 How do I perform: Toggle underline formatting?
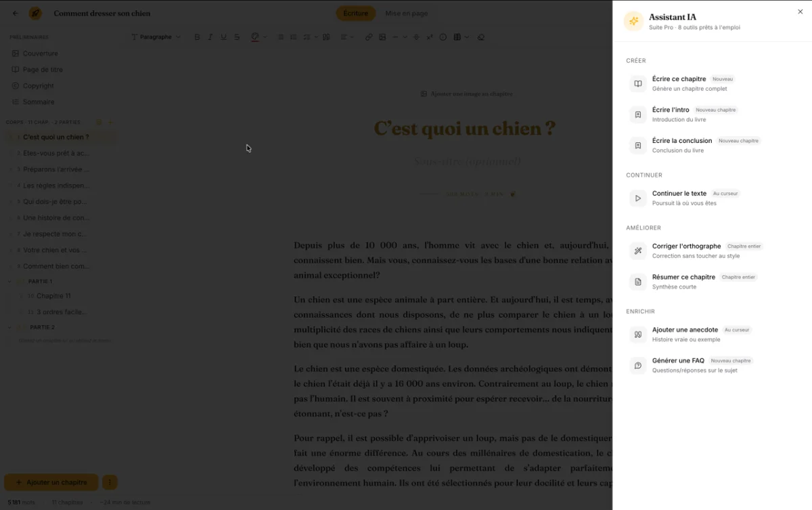pos(223,37)
